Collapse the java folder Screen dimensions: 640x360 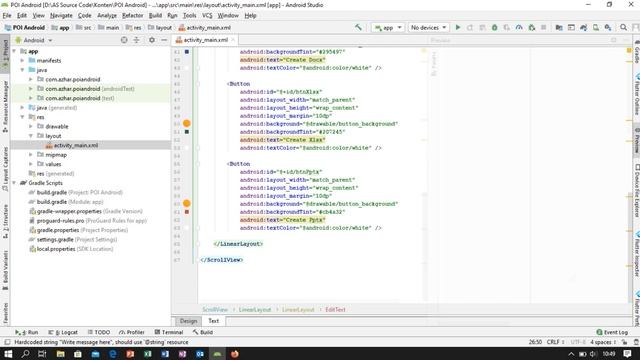click(22, 70)
